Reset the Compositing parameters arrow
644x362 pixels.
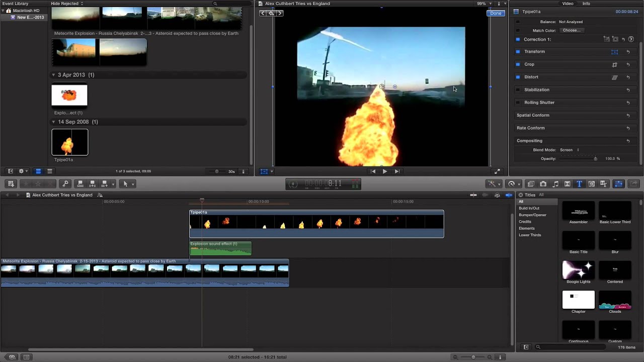pos(628,141)
